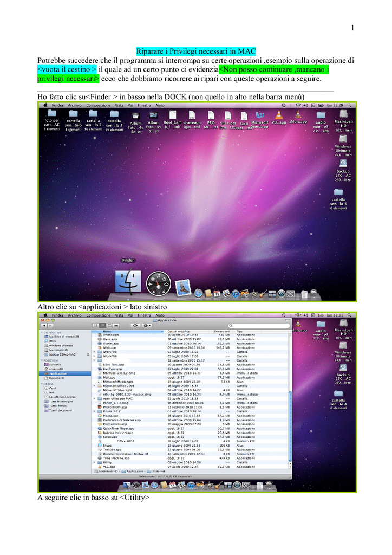Collapse the POSIZIONI sidebar section

click(42, 360)
